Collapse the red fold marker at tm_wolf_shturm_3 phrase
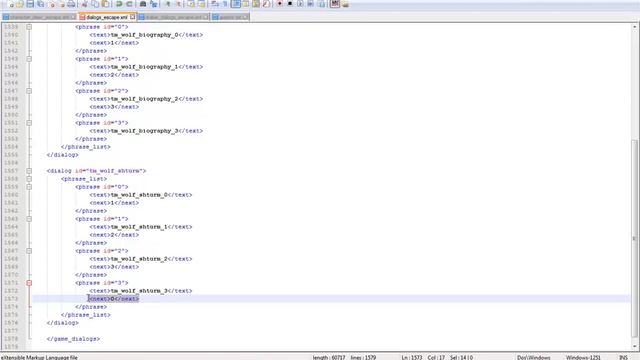The image size is (640, 360). [x=29, y=283]
